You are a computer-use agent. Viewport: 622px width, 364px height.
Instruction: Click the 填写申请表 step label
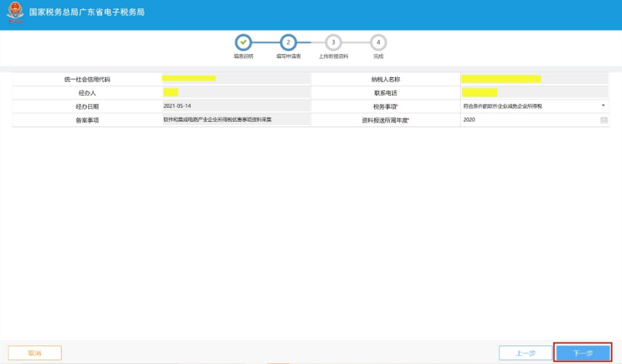289,56
